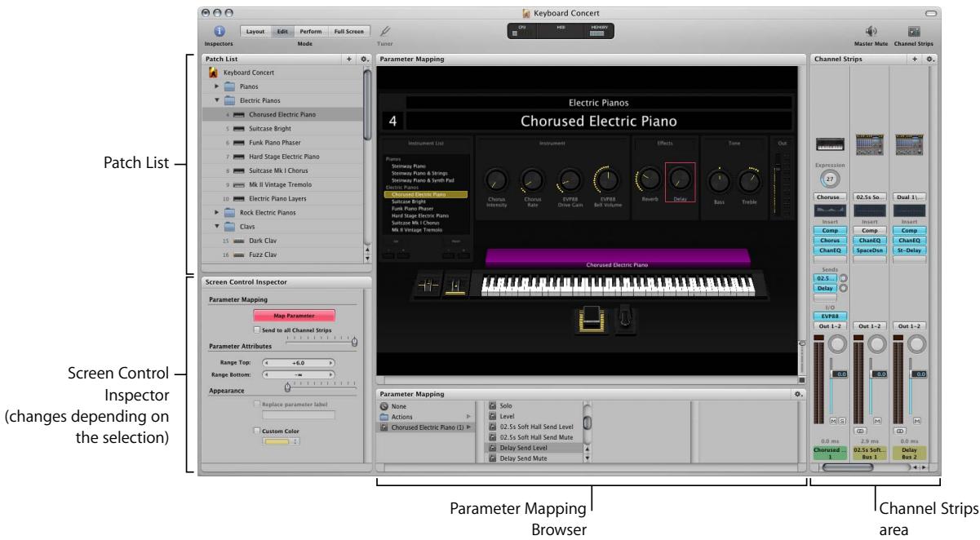Click the Channel Strips horizontal scrollbar
980x540 pixels.
click(849, 469)
